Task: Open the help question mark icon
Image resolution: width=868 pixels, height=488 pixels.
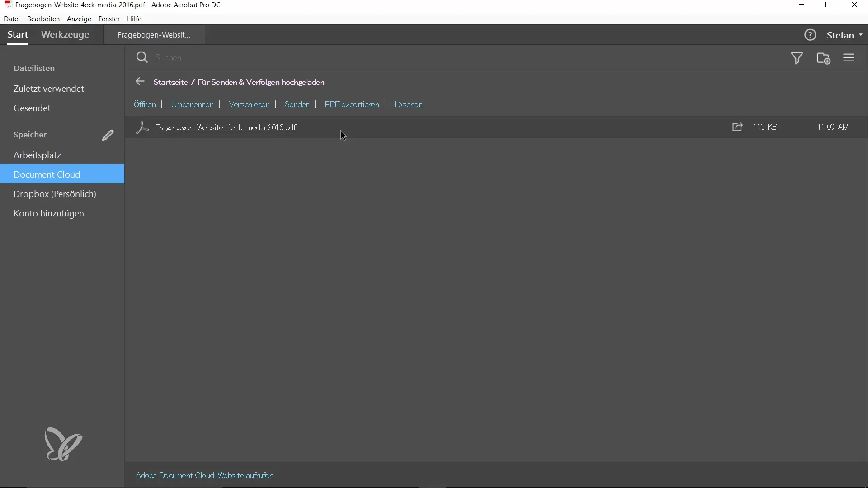Action: (810, 35)
